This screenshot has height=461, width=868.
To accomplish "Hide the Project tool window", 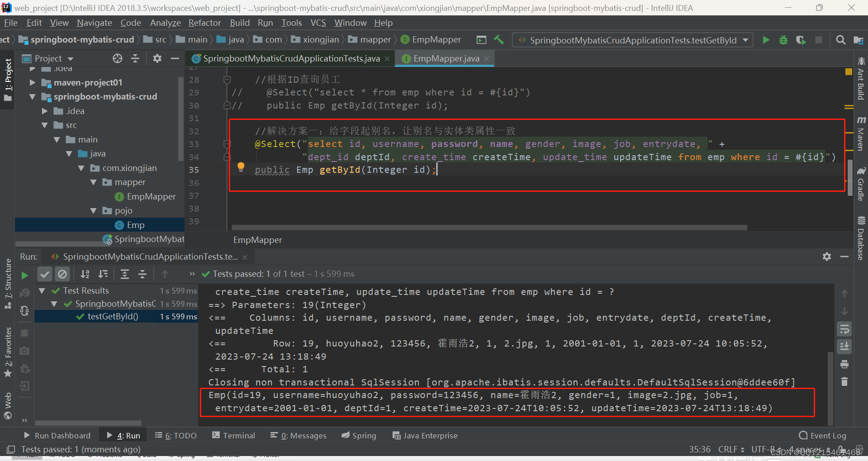I will (175, 58).
